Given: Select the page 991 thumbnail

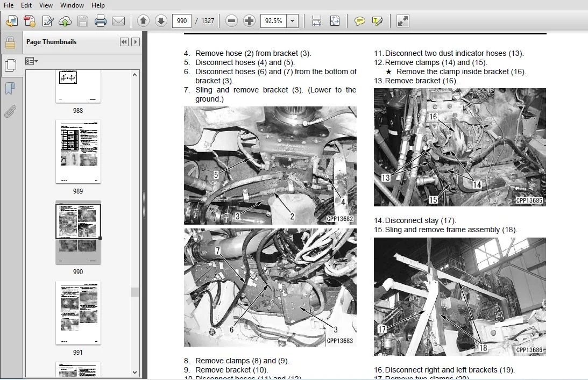Looking at the screenshot, I should pos(78,313).
